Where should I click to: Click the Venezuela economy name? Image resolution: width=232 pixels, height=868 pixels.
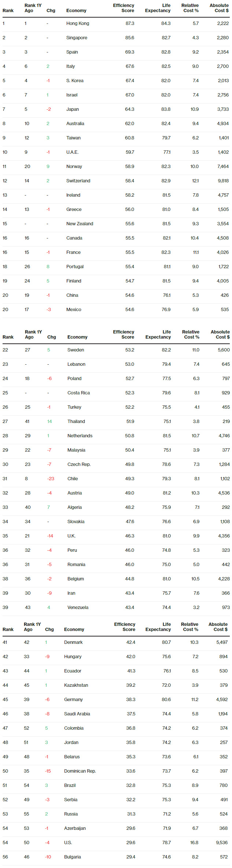click(78, 608)
